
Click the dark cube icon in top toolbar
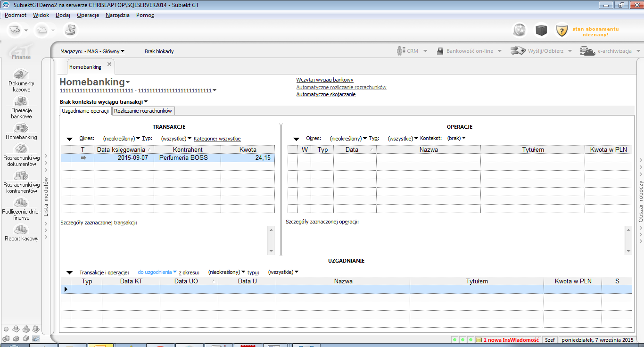541,30
